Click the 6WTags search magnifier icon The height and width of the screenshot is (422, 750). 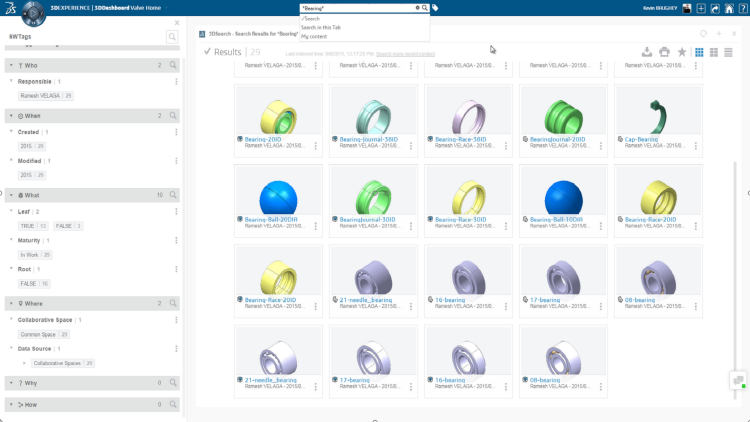172,37
